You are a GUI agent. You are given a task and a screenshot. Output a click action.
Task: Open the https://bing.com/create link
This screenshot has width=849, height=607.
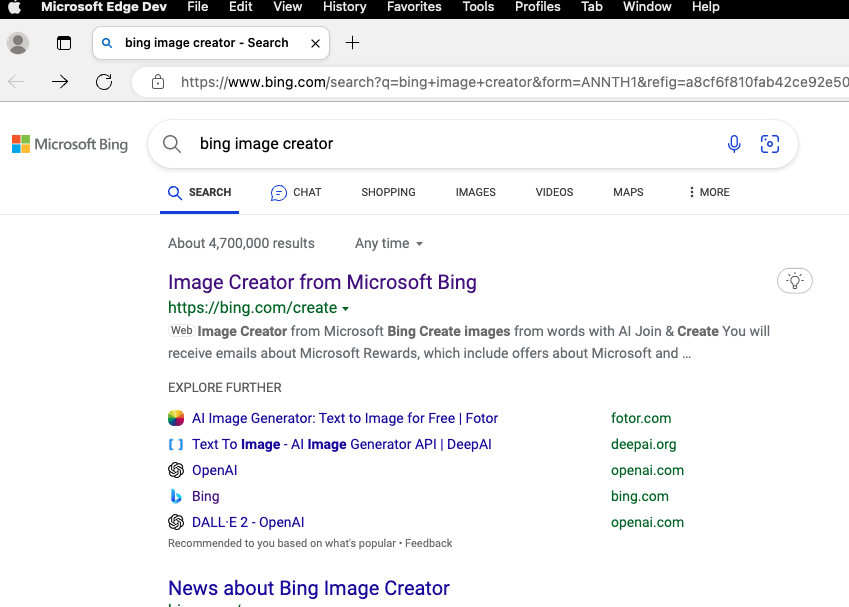[252, 308]
